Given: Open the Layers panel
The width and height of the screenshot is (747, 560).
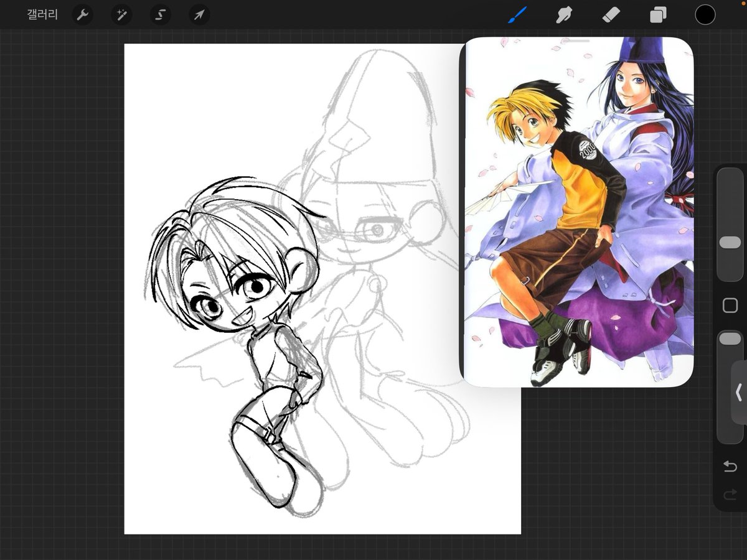Looking at the screenshot, I should point(658,15).
